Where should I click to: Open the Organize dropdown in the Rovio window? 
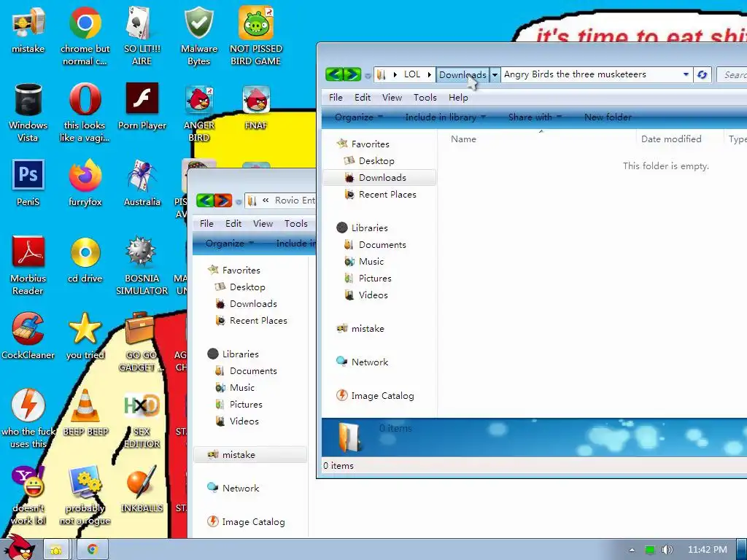(x=229, y=244)
